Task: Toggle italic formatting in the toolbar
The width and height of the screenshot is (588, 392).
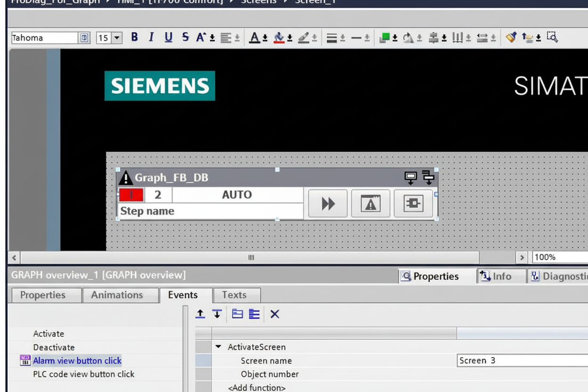Action: 151,38
